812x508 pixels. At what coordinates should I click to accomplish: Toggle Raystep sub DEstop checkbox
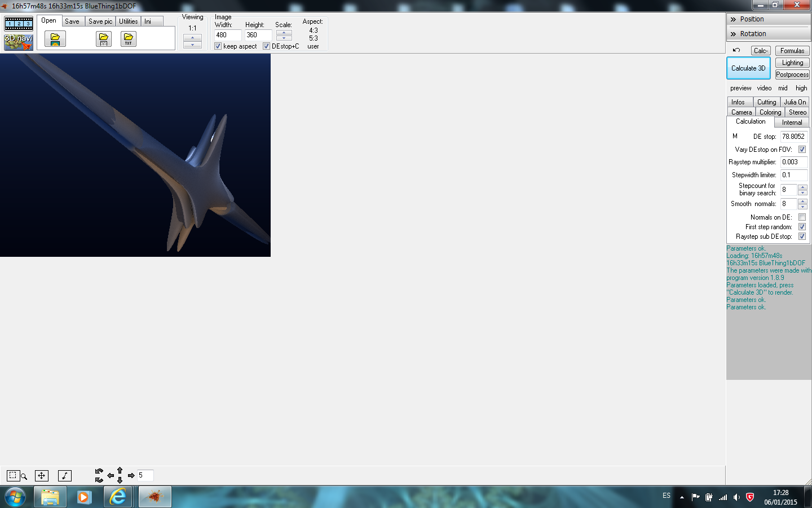pyautogui.click(x=802, y=237)
